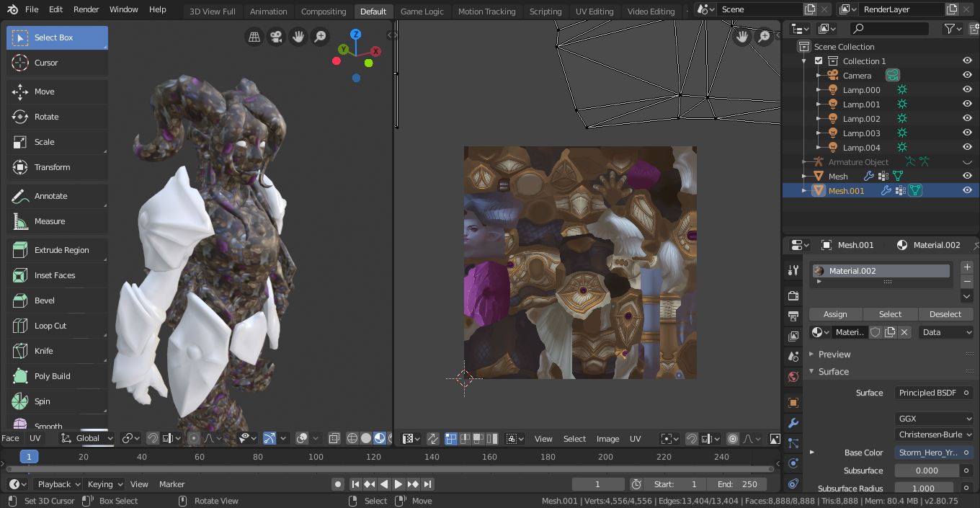980x508 pixels.
Task: Open the World properties tab
Action: pyautogui.click(x=793, y=377)
